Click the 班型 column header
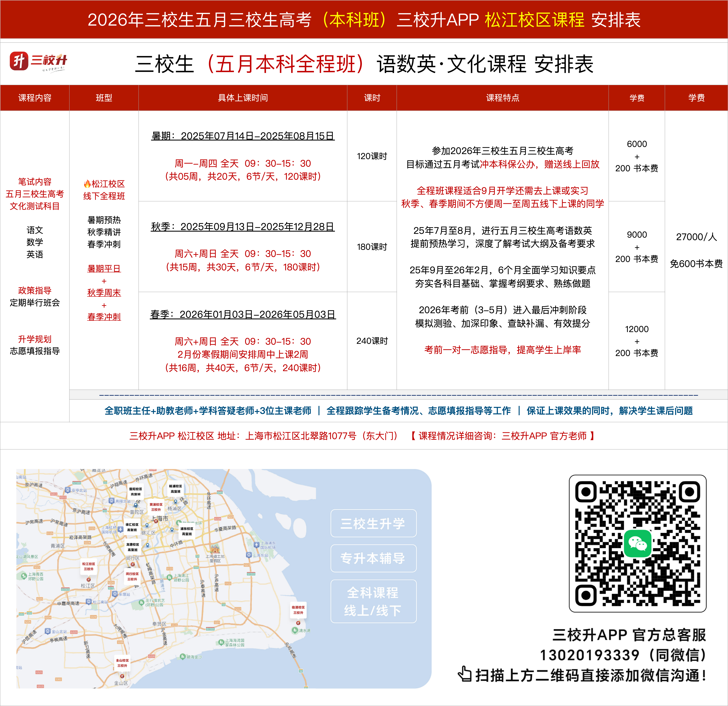 [104, 98]
